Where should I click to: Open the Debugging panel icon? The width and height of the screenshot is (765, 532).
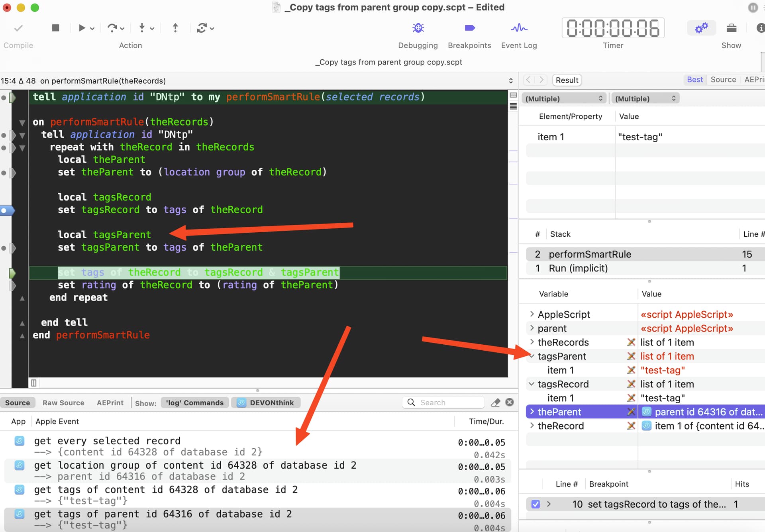pos(418,28)
